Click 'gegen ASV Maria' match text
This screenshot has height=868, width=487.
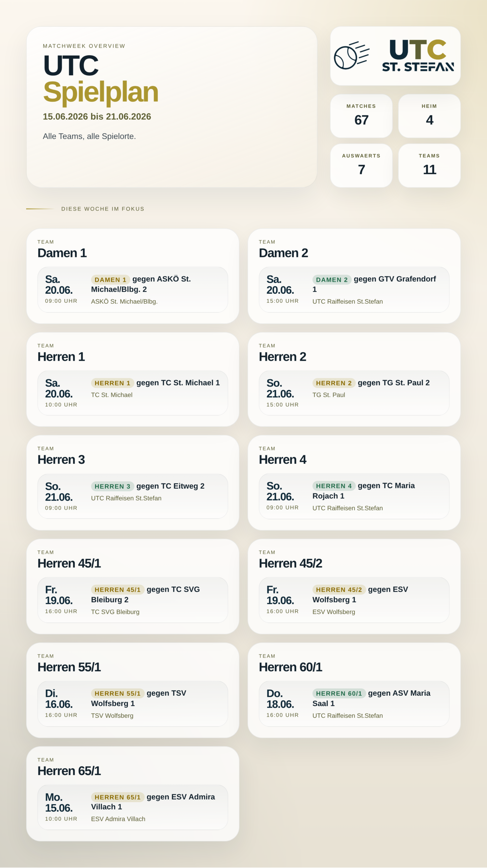point(399,693)
